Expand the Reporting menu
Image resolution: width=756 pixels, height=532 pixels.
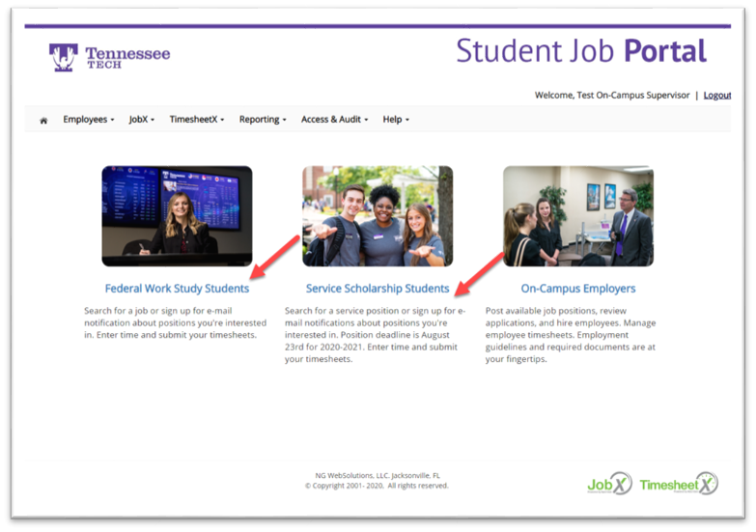click(263, 120)
